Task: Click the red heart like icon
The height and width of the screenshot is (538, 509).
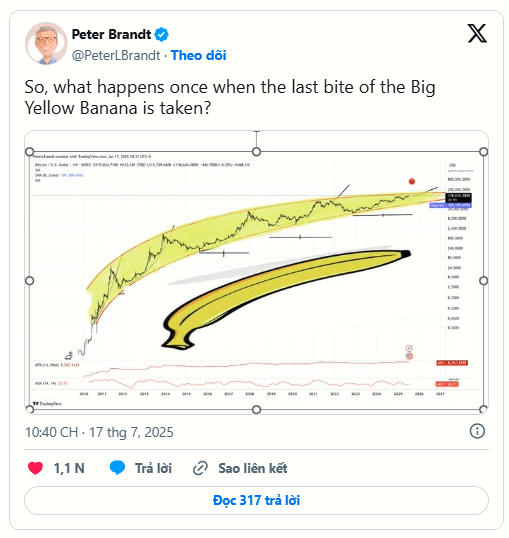Action: point(35,468)
